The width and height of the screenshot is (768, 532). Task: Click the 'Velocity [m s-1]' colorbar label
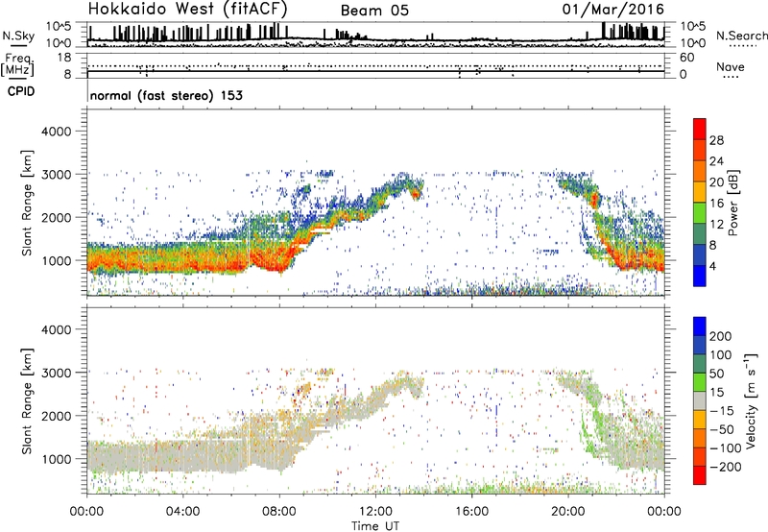(x=751, y=400)
